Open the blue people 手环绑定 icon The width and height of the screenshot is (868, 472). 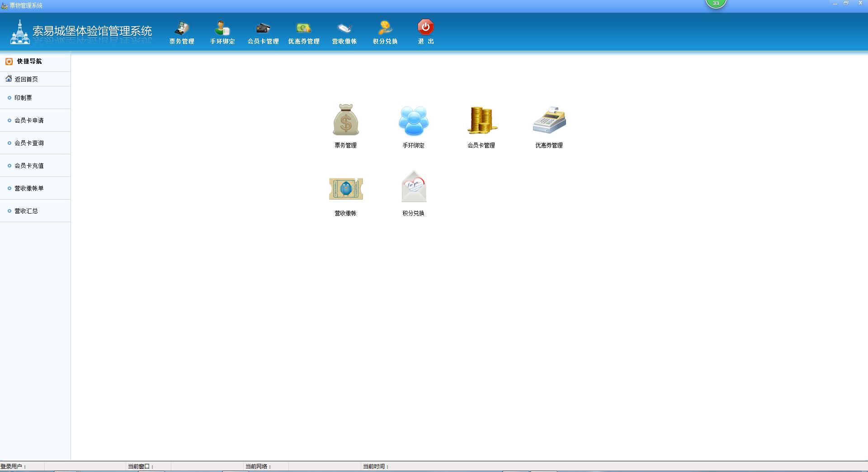[x=414, y=121]
